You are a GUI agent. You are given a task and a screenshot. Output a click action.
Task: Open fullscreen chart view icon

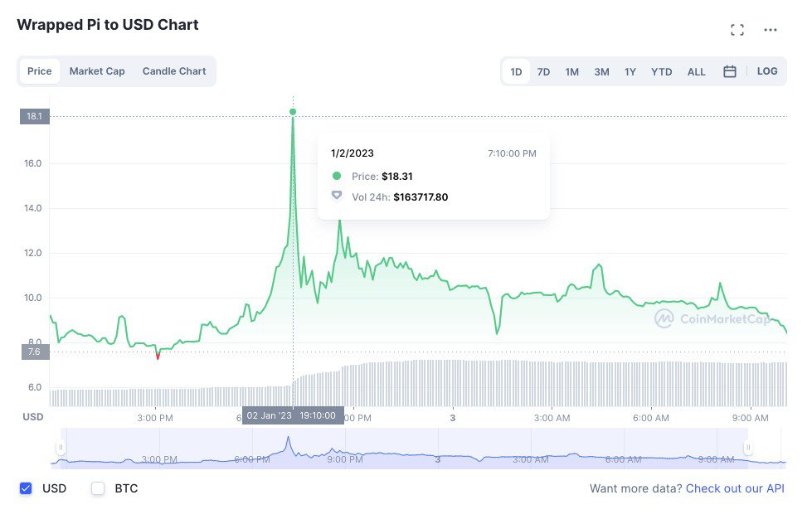737,30
